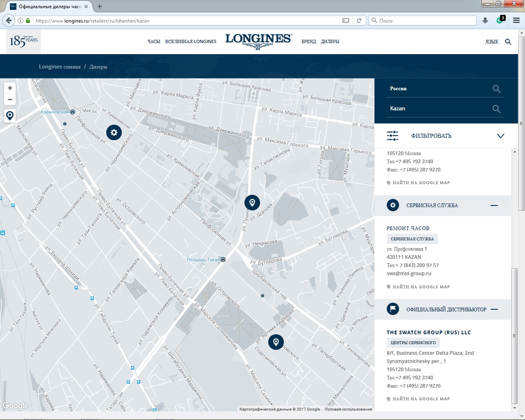
Task: Open Вселенная Longines menu
Action: pyautogui.click(x=191, y=41)
